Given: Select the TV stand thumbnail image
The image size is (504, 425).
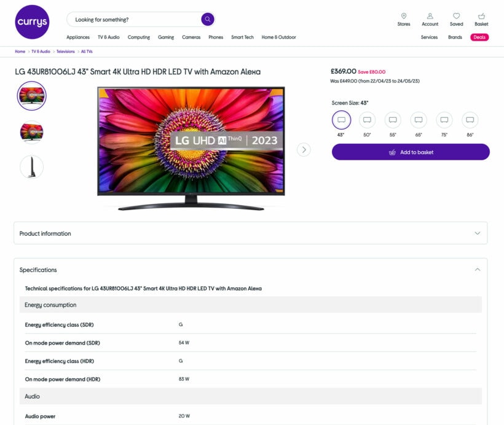Looking at the screenshot, I should (x=31, y=166).
